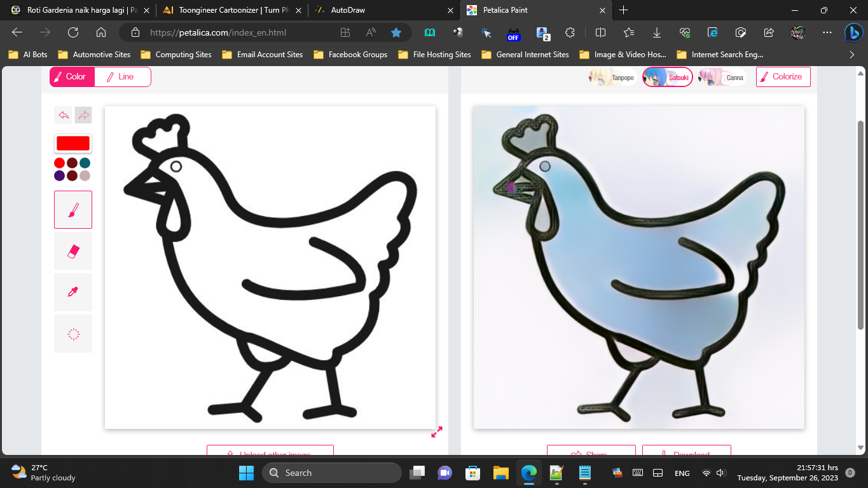This screenshot has height=488, width=868.
Task: Click the taskbar Search box
Action: (x=331, y=473)
